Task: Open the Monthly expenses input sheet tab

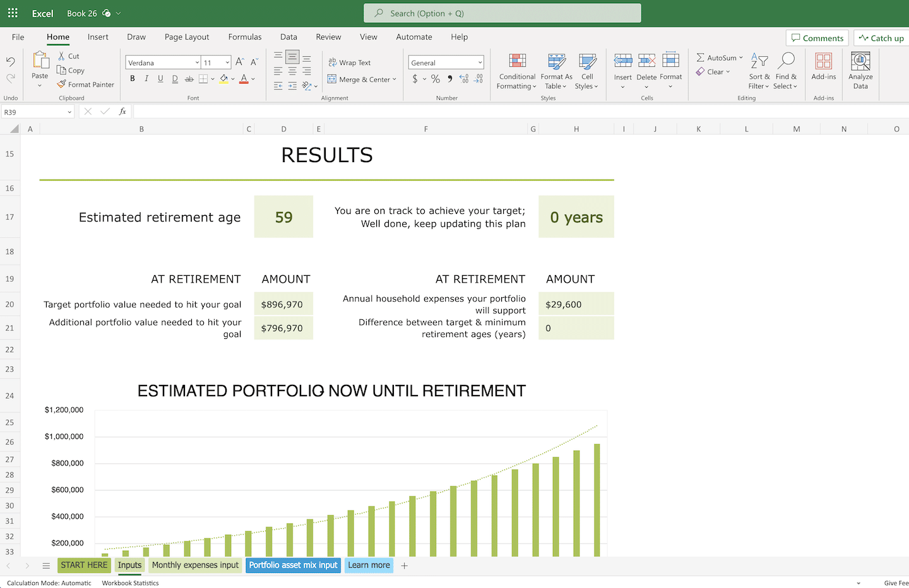Action: [195, 565]
